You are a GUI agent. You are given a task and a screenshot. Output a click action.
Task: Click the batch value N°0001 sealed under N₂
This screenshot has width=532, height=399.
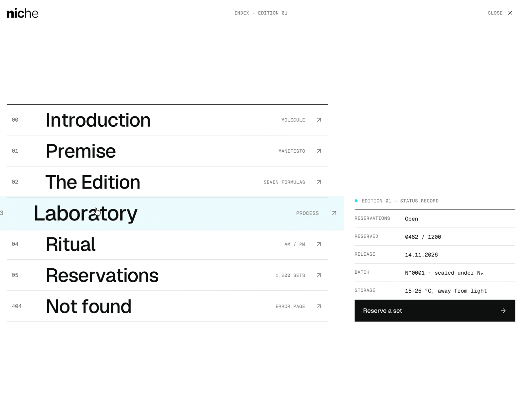(444, 273)
